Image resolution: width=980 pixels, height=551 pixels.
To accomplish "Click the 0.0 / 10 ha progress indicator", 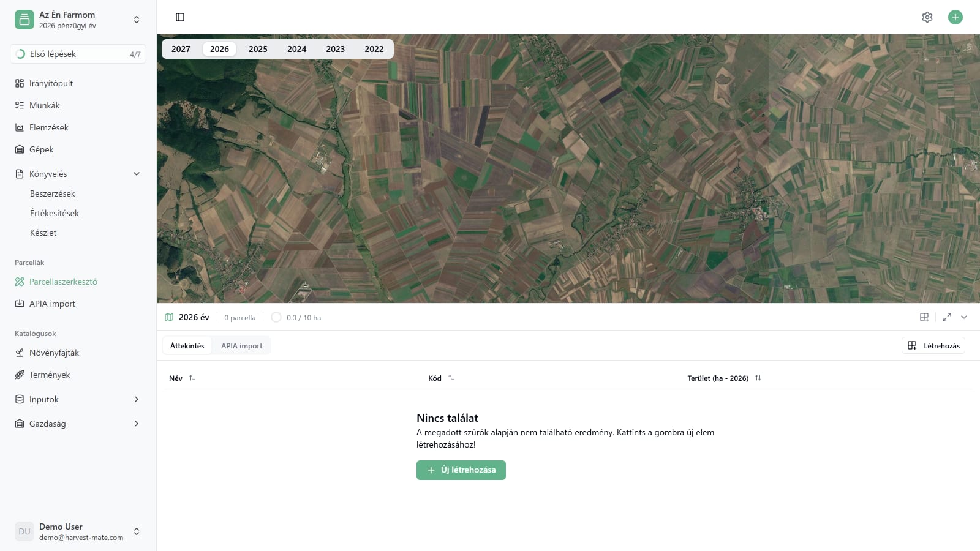I will tap(296, 317).
